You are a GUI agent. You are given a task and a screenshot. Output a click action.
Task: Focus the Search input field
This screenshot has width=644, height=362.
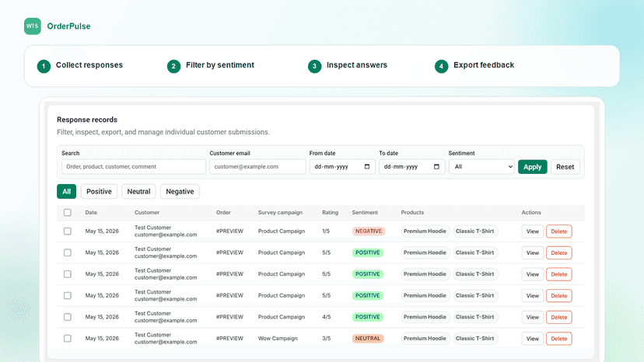pyautogui.click(x=134, y=167)
